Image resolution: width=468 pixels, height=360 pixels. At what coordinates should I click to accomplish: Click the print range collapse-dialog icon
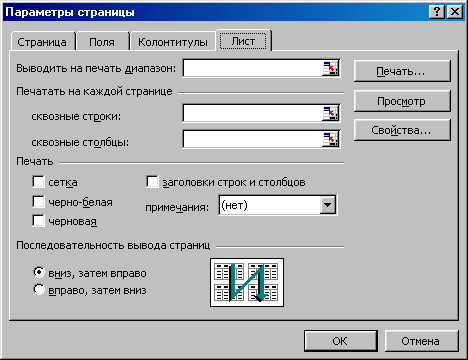point(330,68)
